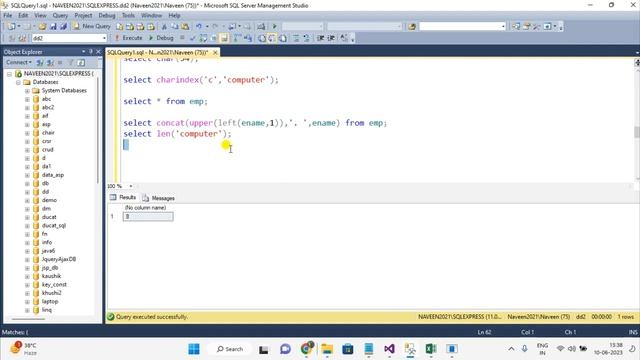Open the File menu

coord(8,16)
